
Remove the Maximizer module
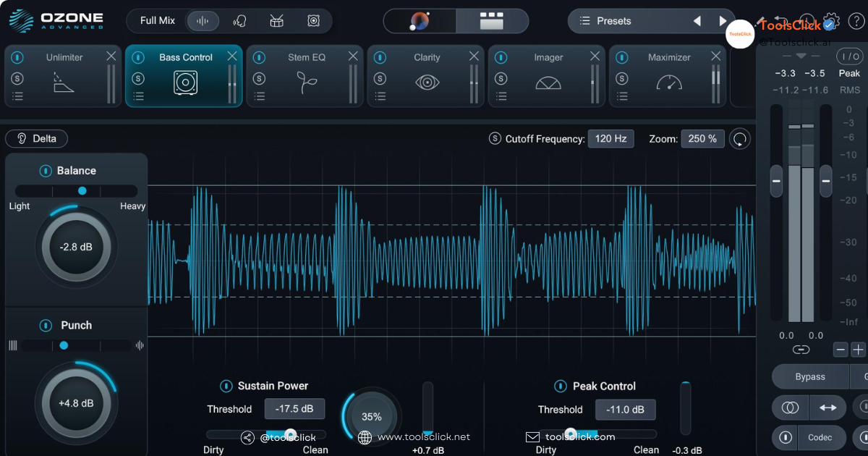[x=715, y=56]
